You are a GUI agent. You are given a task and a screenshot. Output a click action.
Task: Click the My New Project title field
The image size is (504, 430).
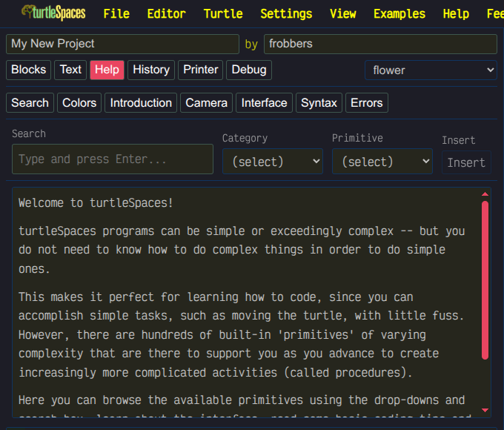click(x=122, y=44)
